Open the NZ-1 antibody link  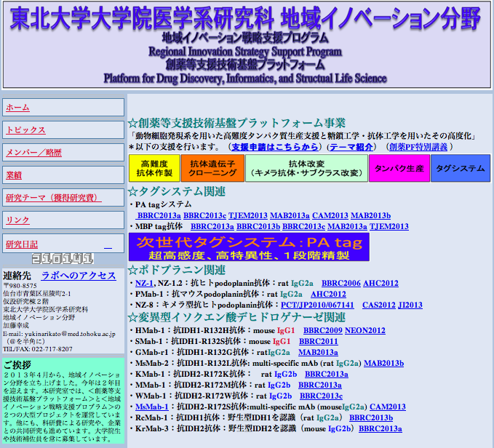tap(144, 284)
